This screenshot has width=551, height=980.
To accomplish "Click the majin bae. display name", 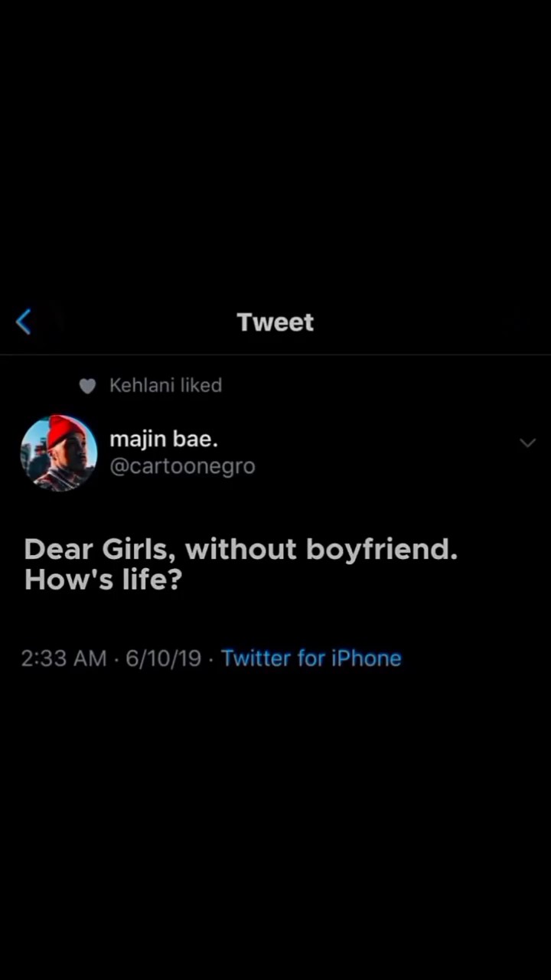I will [164, 439].
